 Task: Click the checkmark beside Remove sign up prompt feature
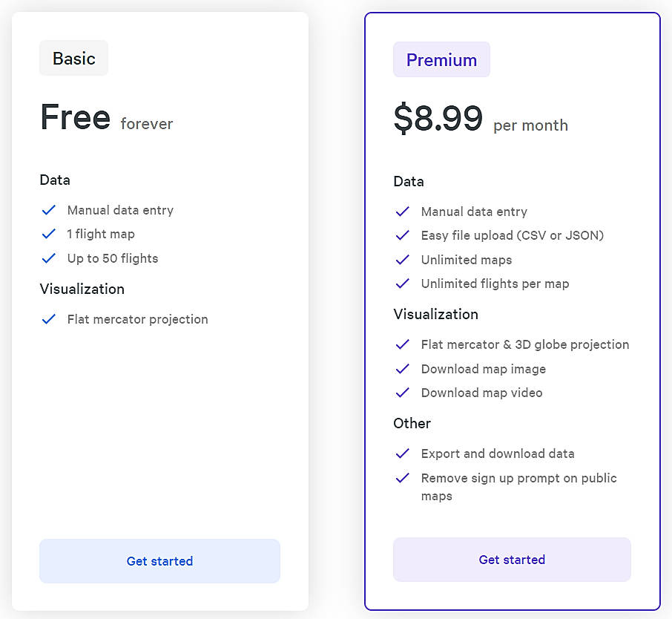pos(403,478)
